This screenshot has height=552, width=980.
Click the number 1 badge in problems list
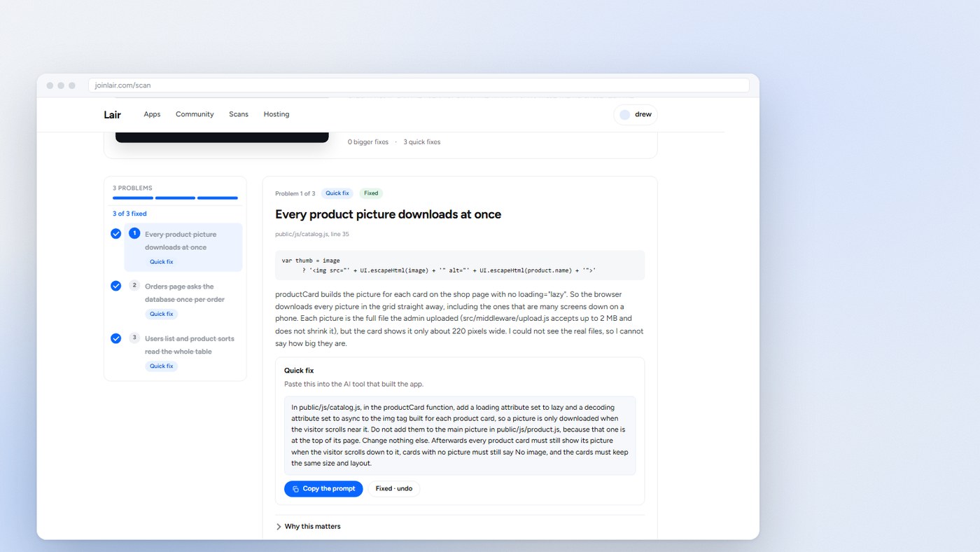(134, 233)
